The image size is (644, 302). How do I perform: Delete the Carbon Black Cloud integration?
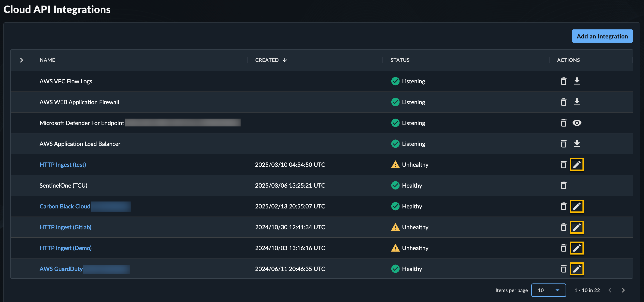(563, 206)
